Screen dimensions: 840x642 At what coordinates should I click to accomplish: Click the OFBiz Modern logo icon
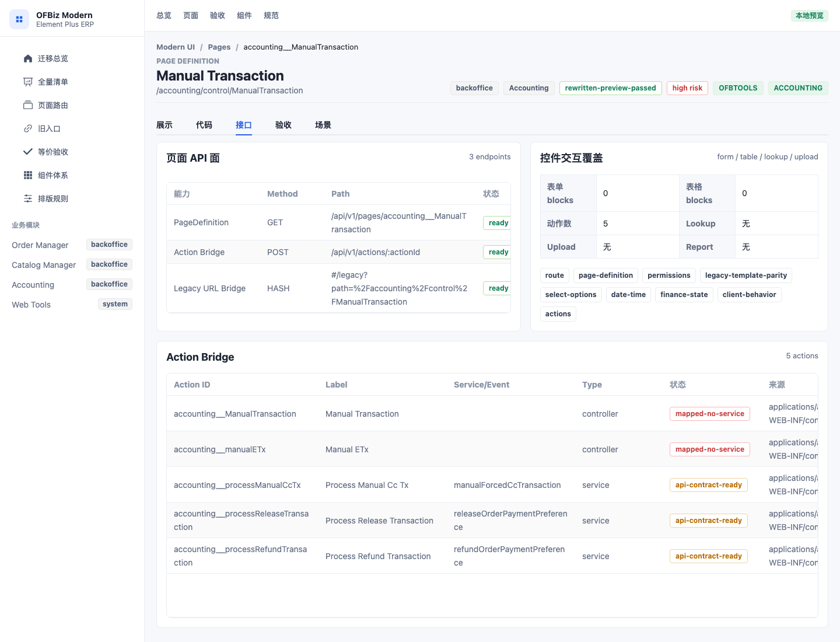pyautogui.click(x=19, y=19)
